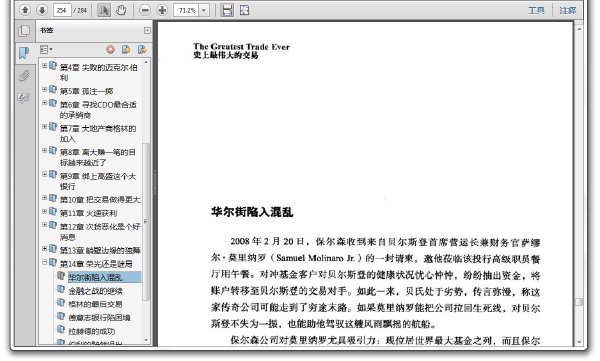This screenshot has height=361, width=600.
Task: Select the Hand pan tool
Action: click(x=121, y=10)
